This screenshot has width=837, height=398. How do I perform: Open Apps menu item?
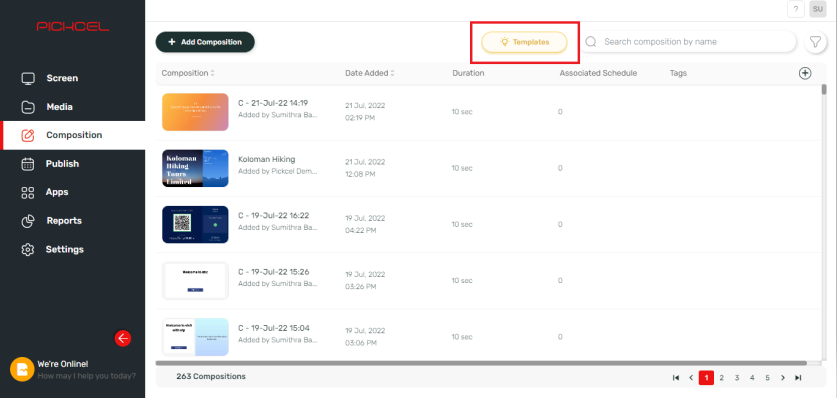pyautogui.click(x=73, y=193)
